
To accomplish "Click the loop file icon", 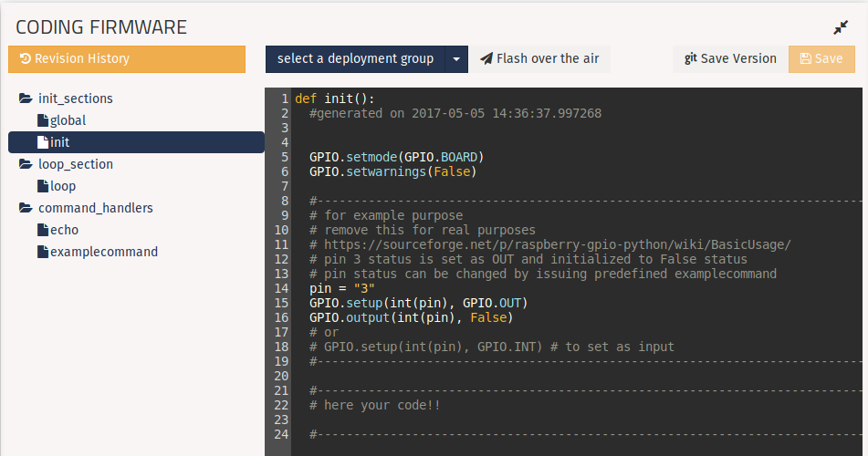I will pyautogui.click(x=42, y=187).
